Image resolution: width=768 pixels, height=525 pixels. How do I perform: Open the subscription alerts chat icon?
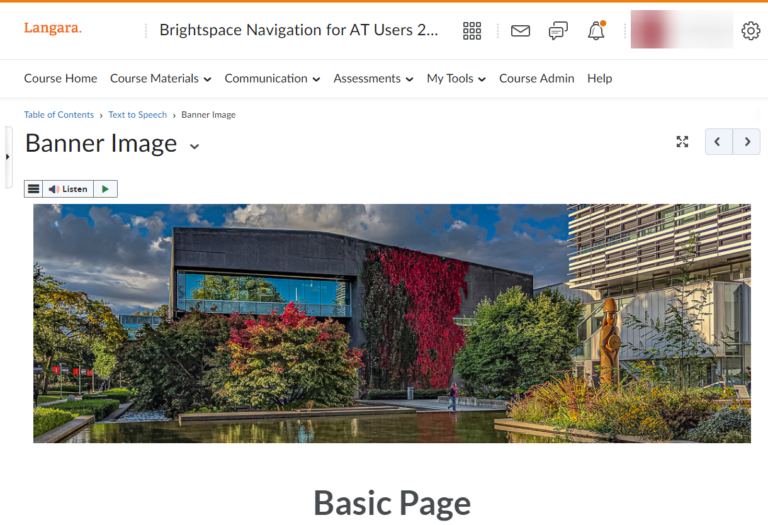click(558, 31)
